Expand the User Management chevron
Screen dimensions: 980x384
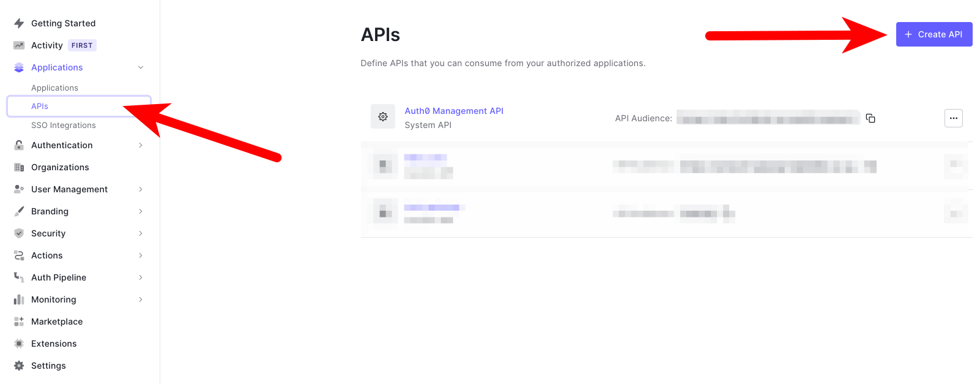[x=141, y=189]
